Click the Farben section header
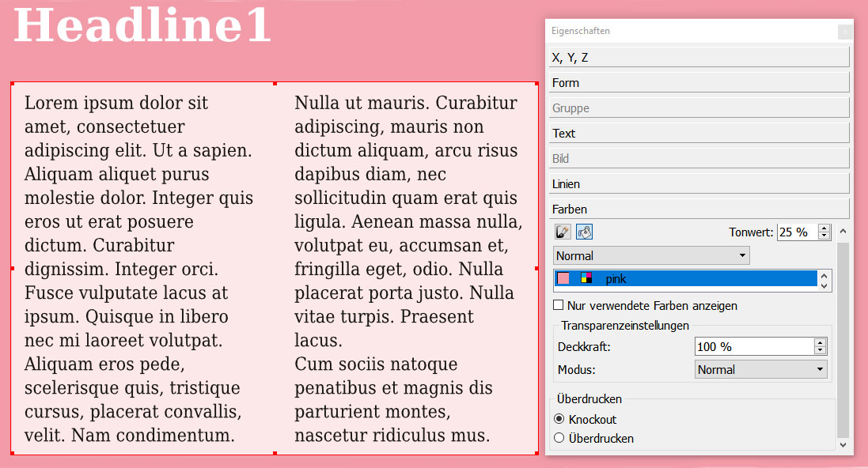 coord(699,209)
